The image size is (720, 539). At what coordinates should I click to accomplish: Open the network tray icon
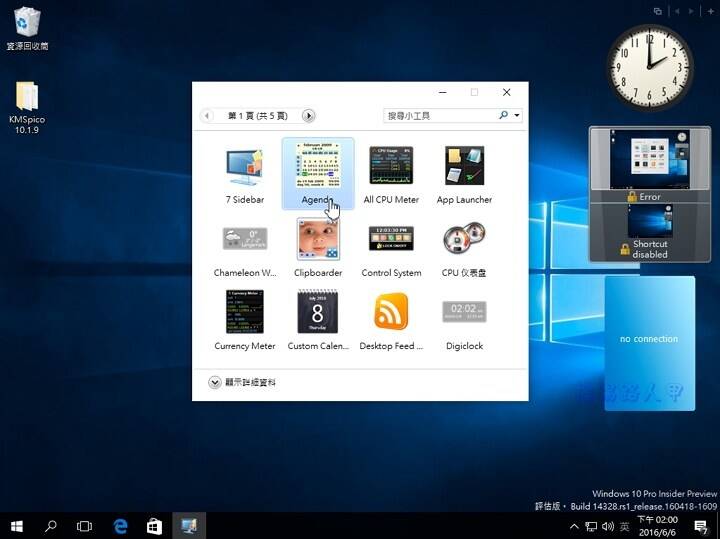[x=591, y=527]
